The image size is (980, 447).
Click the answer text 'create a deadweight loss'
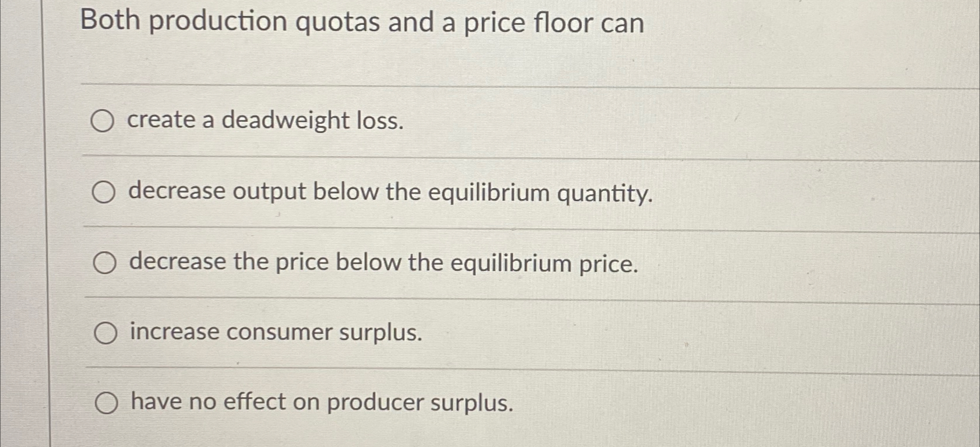click(266, 121)
